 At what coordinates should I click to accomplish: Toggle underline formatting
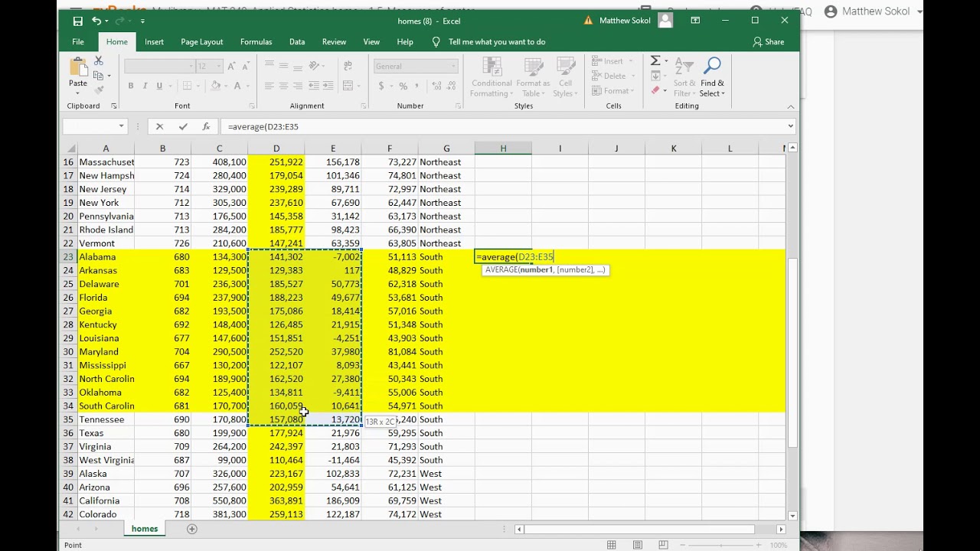pyautogui.click(x=159, y=86)
